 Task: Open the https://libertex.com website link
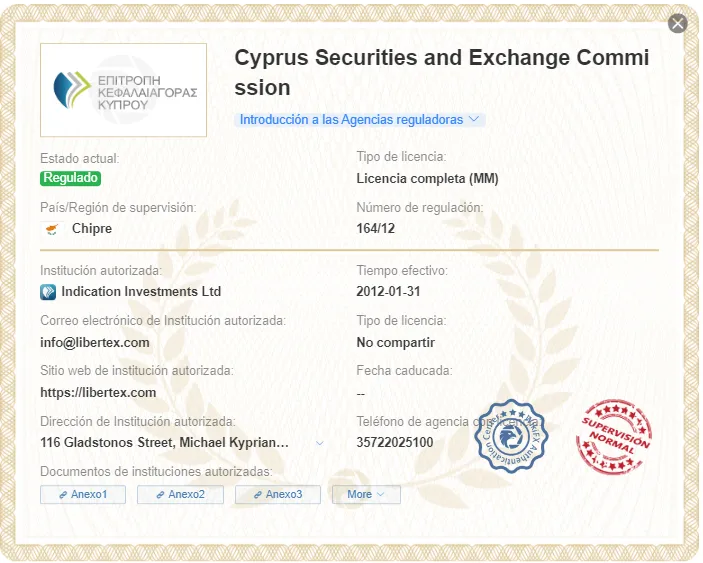pos(98,393)
